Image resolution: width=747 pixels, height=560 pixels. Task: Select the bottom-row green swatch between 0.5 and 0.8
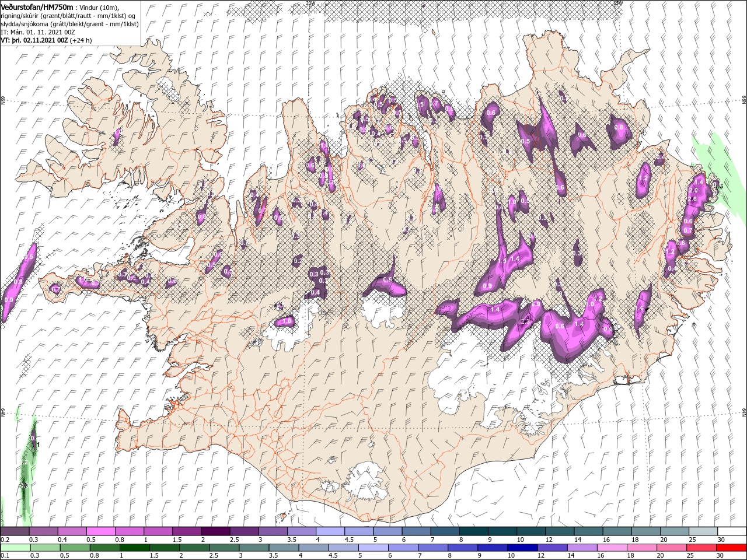click(x=74, y=548)
